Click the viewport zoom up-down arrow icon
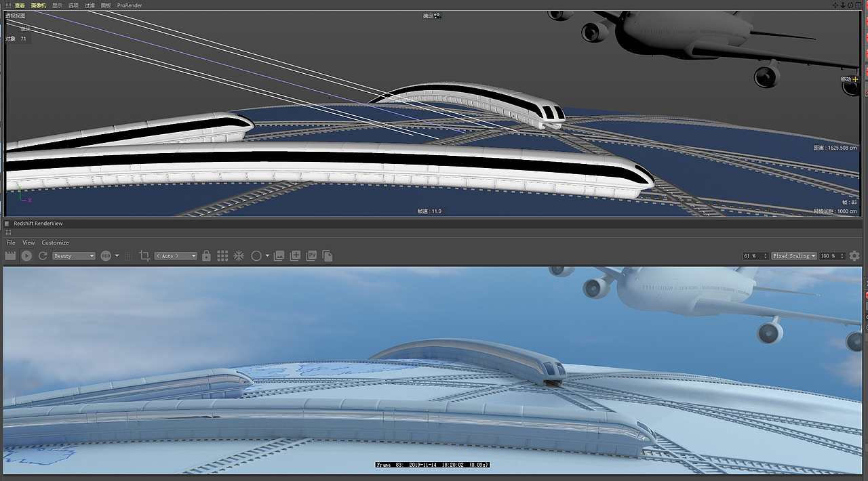868x481 pixels. click(843, 5)
